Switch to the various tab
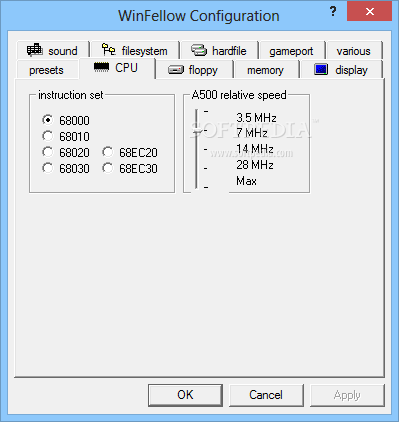Image resolution: width=399 pixels, height=422 pixels. pyautogui.click(x=354, y=51)
